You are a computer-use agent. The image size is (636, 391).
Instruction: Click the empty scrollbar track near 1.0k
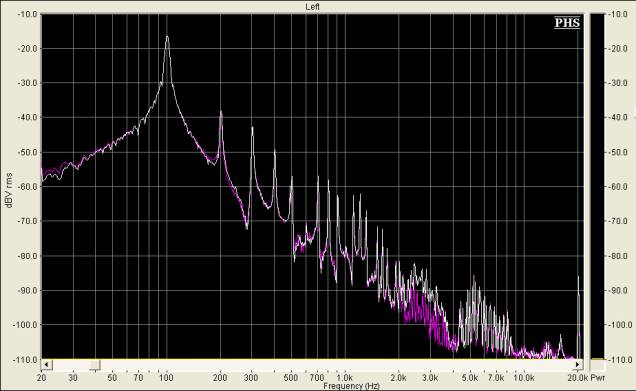(x=345, y=364)
